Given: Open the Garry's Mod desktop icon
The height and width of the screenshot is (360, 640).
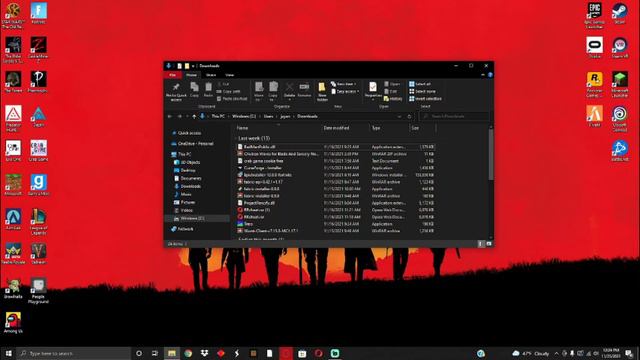Looking at the screenshot, I should click(x=38, y=185).
